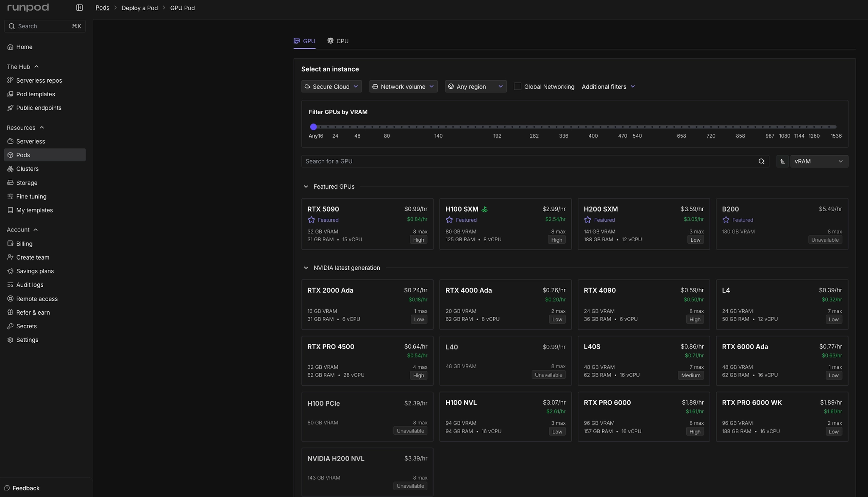Open the Secure Cloud dropdown

[x=331, y=87]
